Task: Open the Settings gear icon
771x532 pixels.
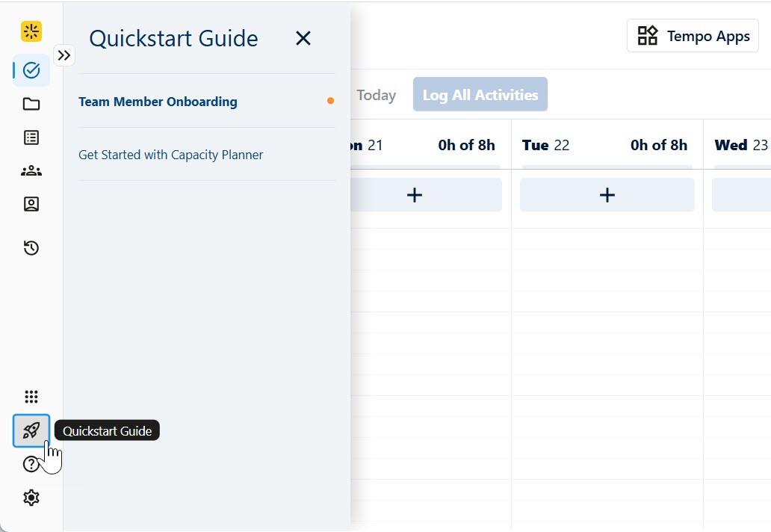Action: [31, 497]
